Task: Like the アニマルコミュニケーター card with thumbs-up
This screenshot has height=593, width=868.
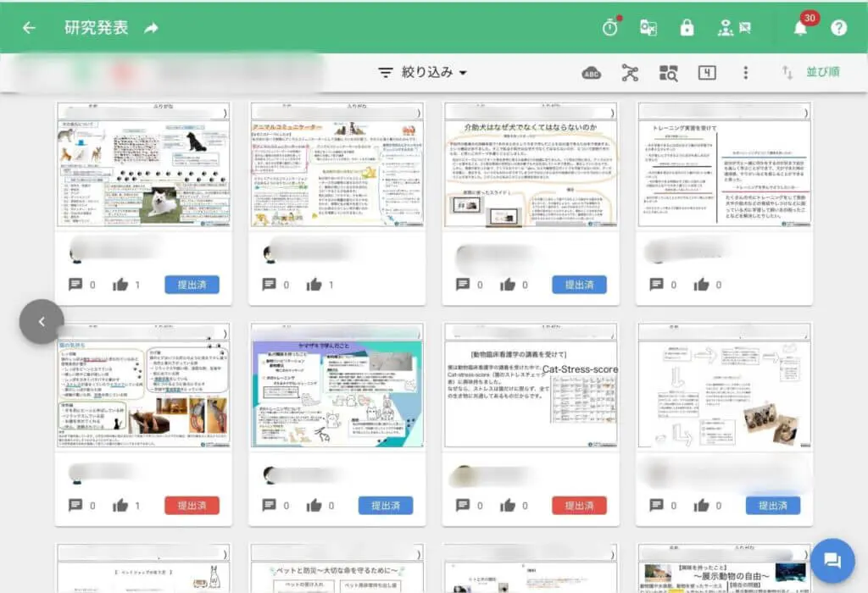Action: pyautogui.click(x=314, y=285)
